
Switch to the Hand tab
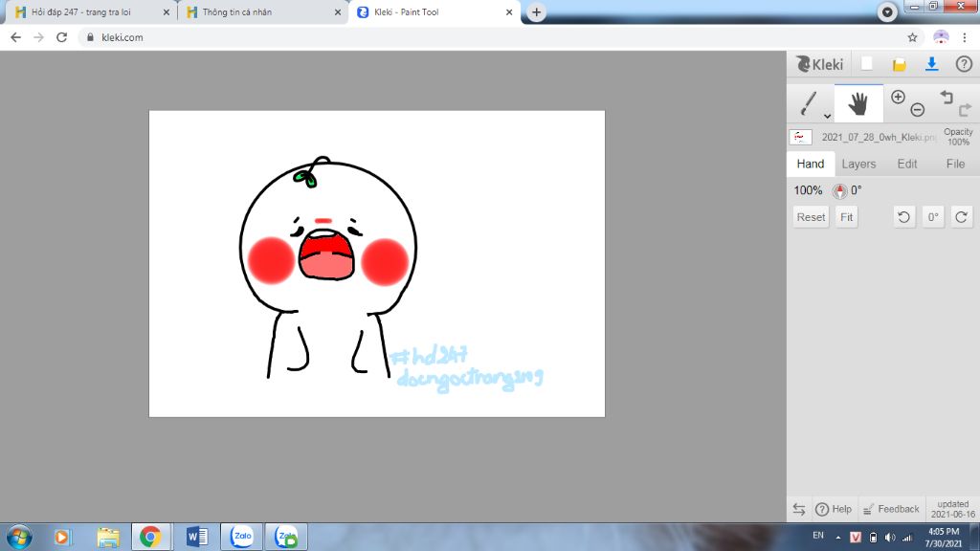click(x=811, y=164)
